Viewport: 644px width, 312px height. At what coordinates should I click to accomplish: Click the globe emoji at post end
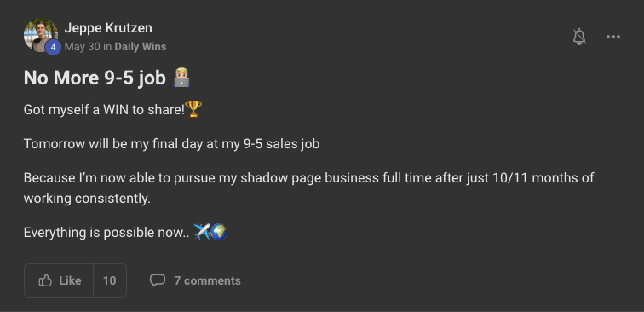(219, 232)
